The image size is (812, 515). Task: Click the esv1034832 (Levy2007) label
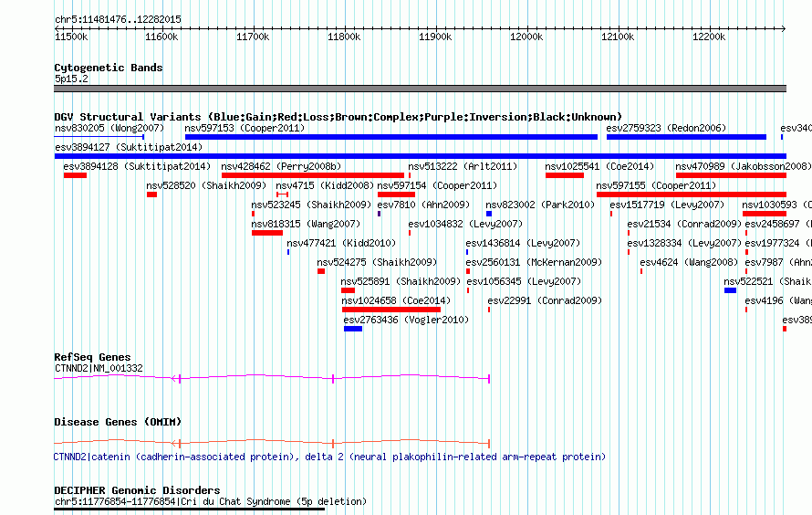tap(465, 224)
